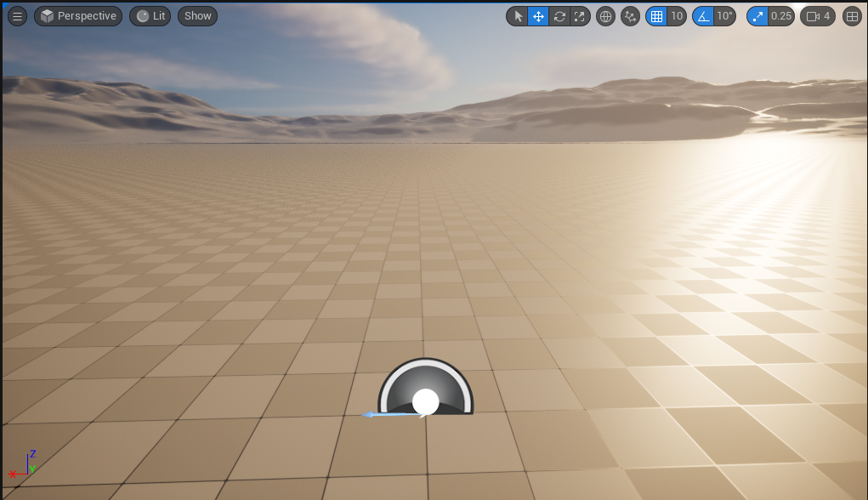The height and width of the screenshot is (500, 868).
Task: Open grid snap size value 10
Action: tap(677, 17)
